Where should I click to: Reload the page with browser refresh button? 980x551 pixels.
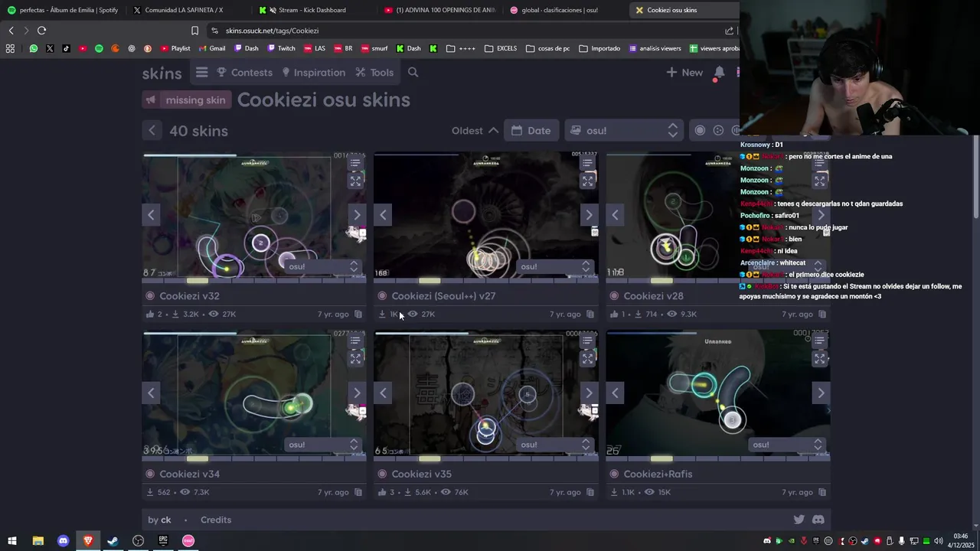(41, 31)
